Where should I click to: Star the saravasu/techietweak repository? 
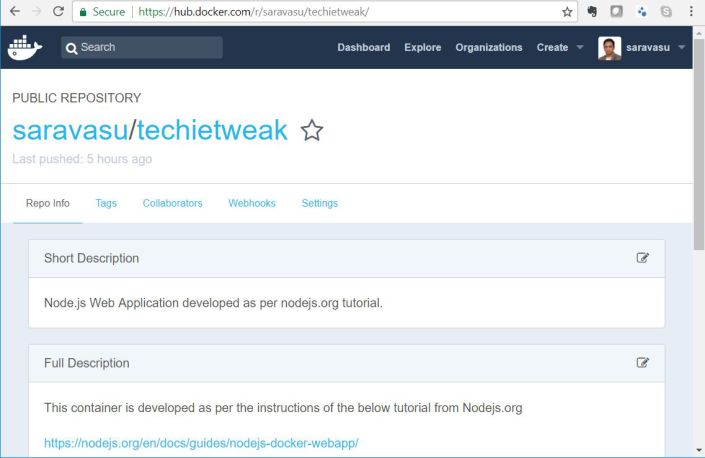[x=312, y=130]
